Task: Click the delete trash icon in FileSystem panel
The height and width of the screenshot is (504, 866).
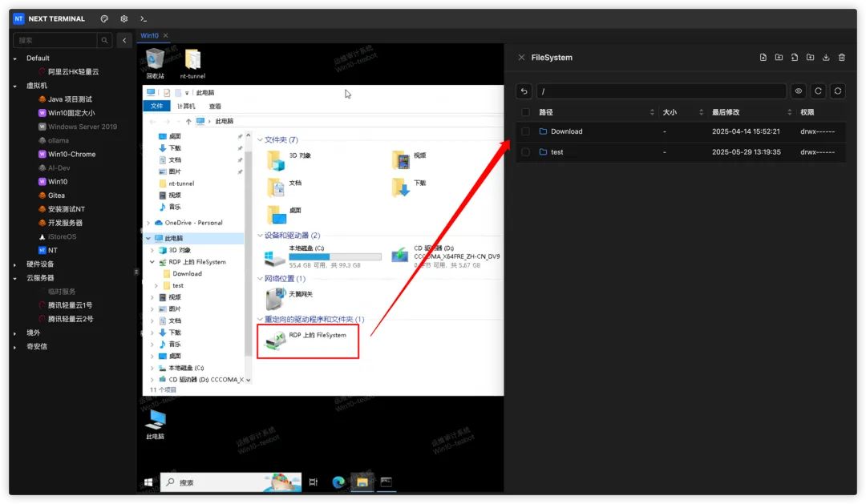Action: pyautogui.click(x=842, y=58)
